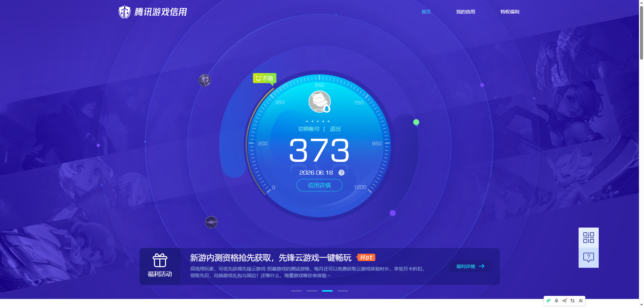Select the second carousel indicator dash

coord(312,291)
